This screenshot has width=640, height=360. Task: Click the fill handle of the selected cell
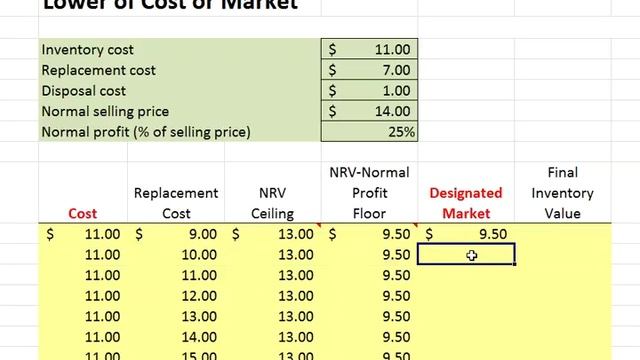tap(514, 264)
